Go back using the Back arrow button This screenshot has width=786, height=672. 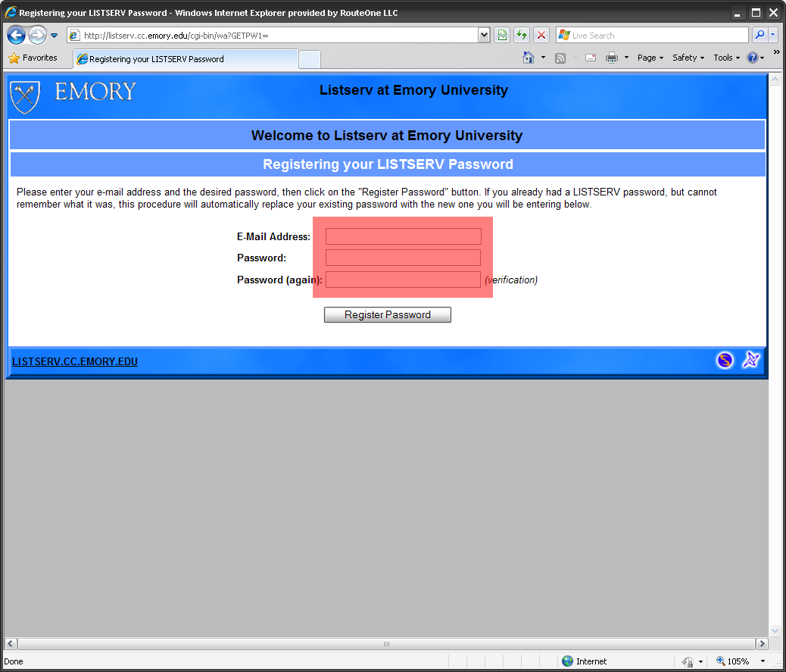pyautogui.click(x=17, y=35)
